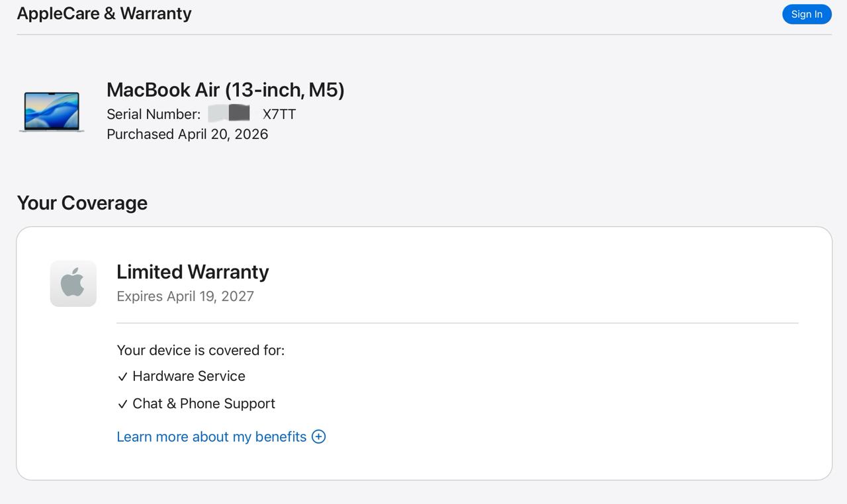Select the AppleCare & Warranty page title

(104, 13)
